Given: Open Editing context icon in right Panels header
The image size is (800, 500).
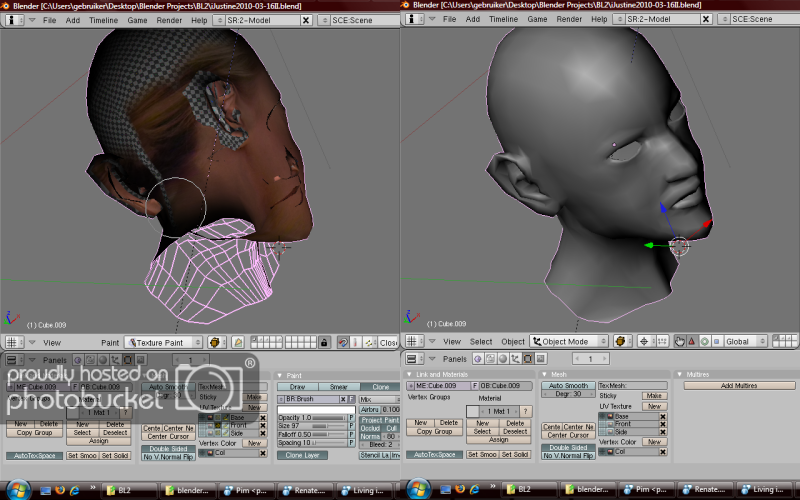Looking at the screenshot, I should pyautogui.click(x=528, y=359).
